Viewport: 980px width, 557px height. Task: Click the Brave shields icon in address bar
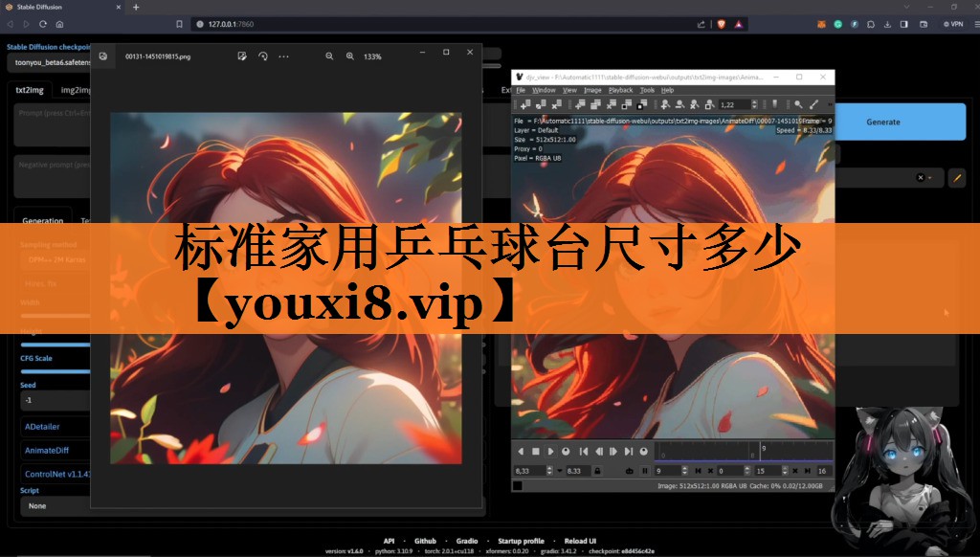tap(722, 24)
